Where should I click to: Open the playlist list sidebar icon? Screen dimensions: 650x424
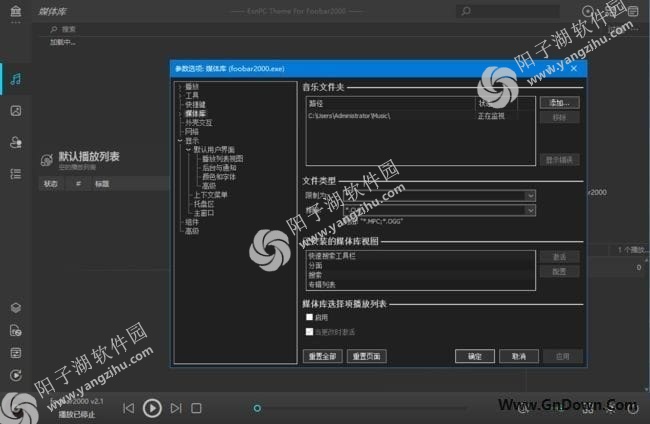pos(16,174)
